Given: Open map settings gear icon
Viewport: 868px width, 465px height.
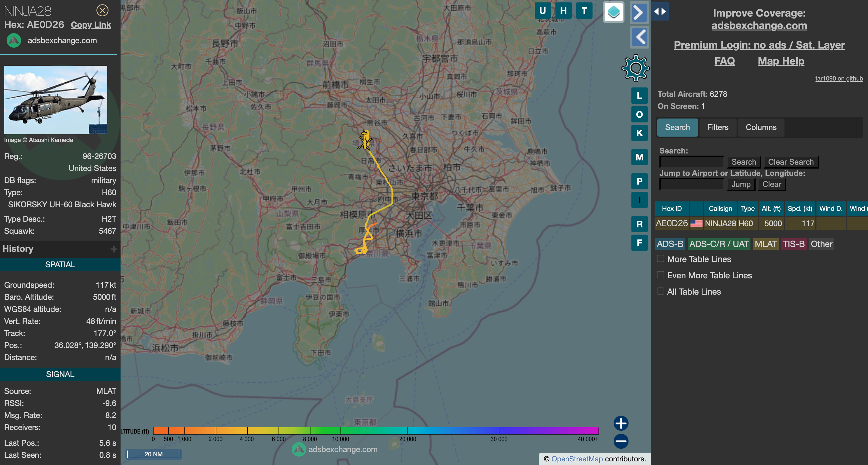Looking at the screenshot, I should click(636, 68).
